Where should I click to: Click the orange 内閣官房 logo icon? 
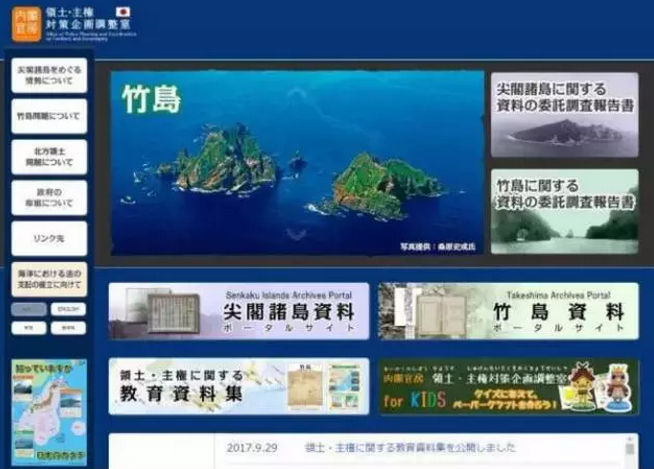26,24
